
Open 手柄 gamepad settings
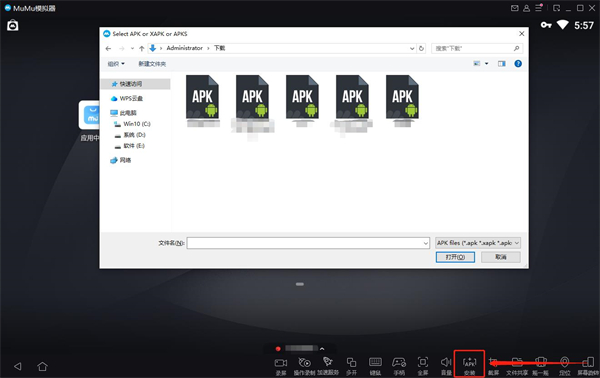click(x=399, y=366)
